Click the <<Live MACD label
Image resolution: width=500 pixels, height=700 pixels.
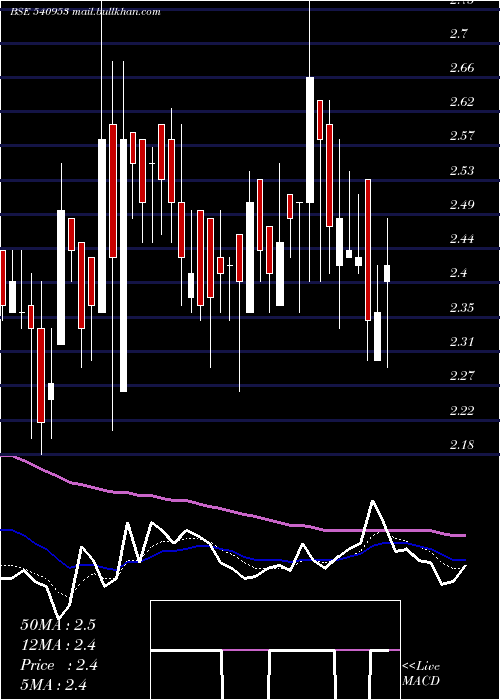coord(421,673)
